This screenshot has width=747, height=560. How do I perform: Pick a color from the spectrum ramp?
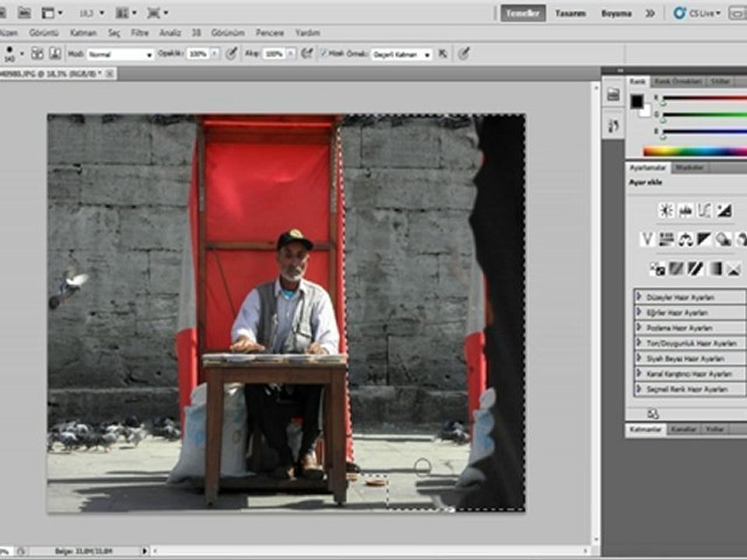[695, 152]
